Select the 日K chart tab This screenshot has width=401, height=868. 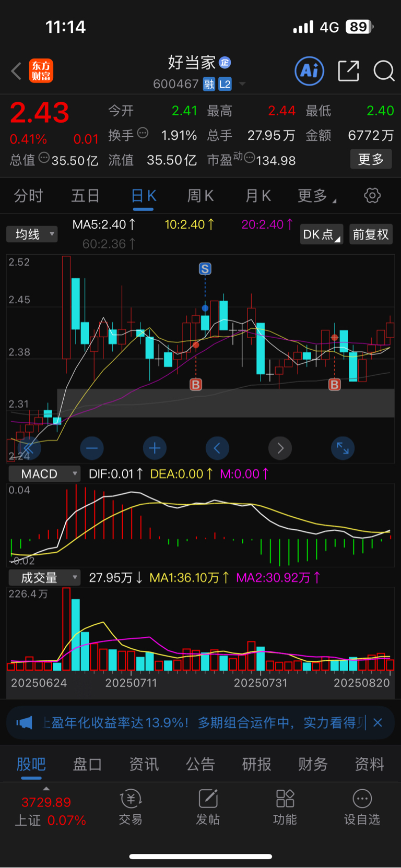[143, 197]
